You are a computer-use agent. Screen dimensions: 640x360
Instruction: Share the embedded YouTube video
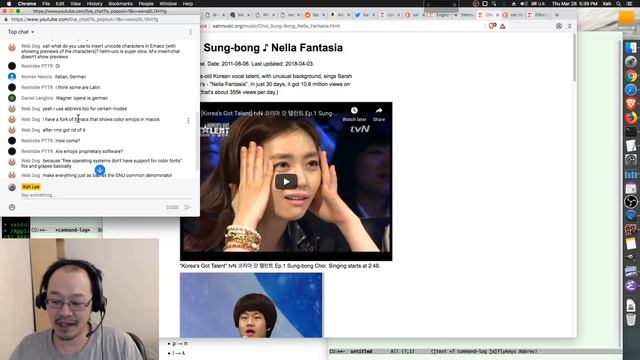379,114
